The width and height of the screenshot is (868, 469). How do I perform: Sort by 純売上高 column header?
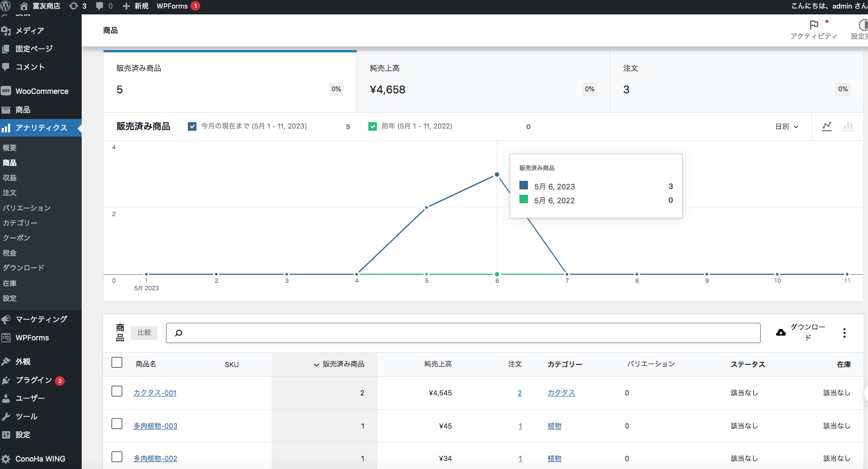pyautogui.click(x=438, y=364)
